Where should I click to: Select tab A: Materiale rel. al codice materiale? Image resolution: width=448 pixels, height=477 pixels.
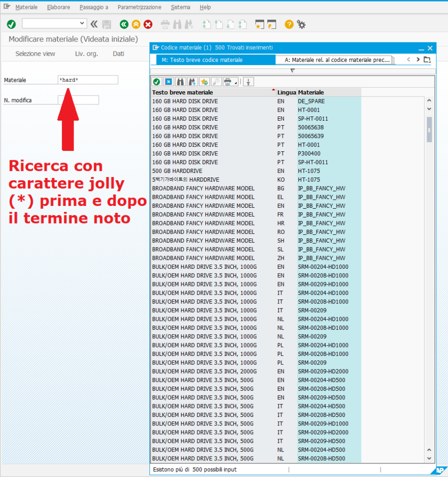point(333,60)
